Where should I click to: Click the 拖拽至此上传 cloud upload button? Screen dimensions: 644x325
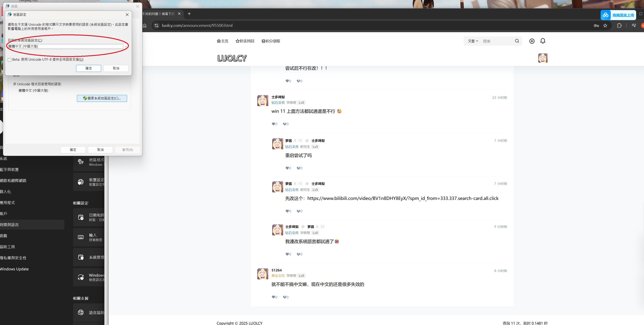[618, 15]
